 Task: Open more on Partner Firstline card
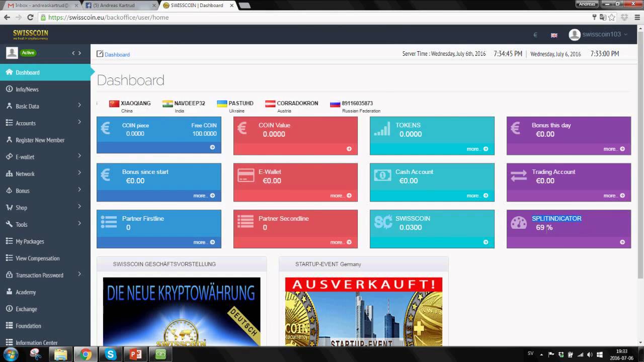pos(204,242)
